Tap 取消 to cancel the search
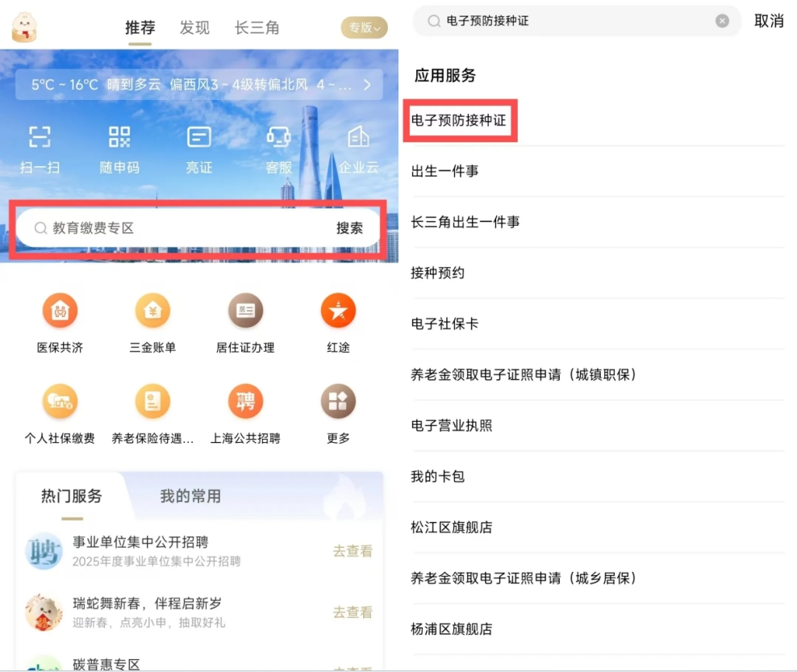 click(x=769, y=21)
